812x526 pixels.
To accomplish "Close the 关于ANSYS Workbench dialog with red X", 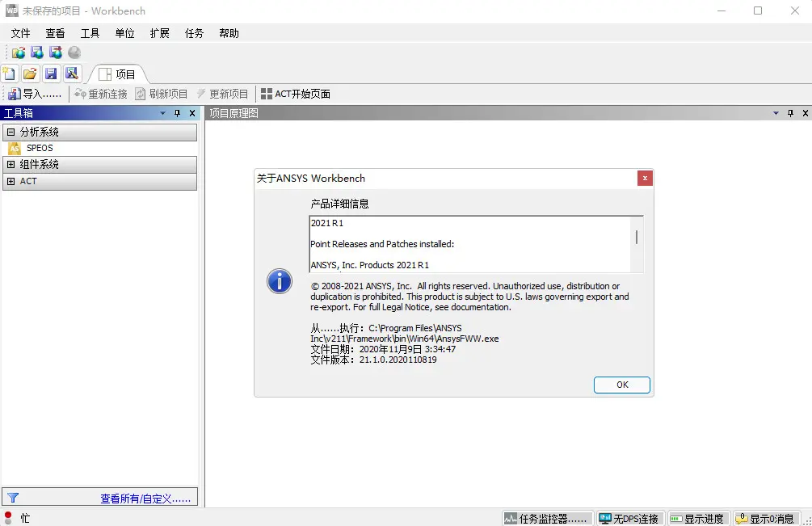I will 645,178.
